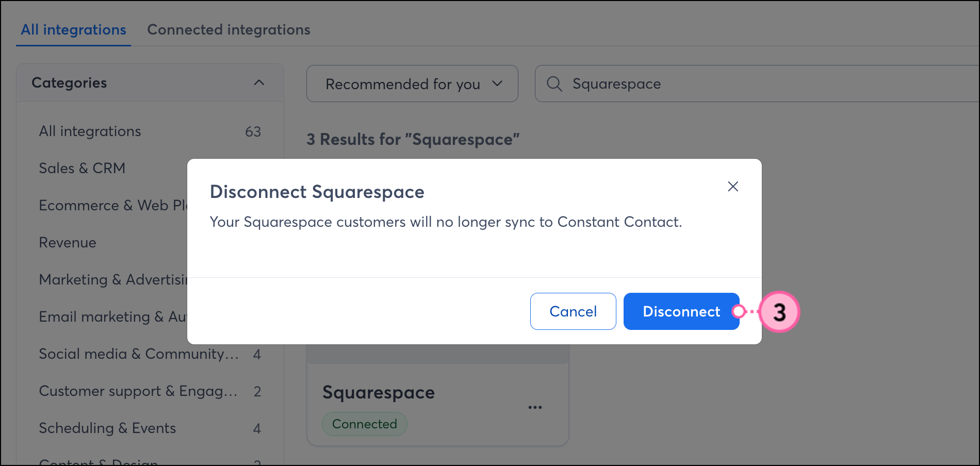The image size is (980, 466).
Task: Click the search magnifier icon
Action: (554, 84)
